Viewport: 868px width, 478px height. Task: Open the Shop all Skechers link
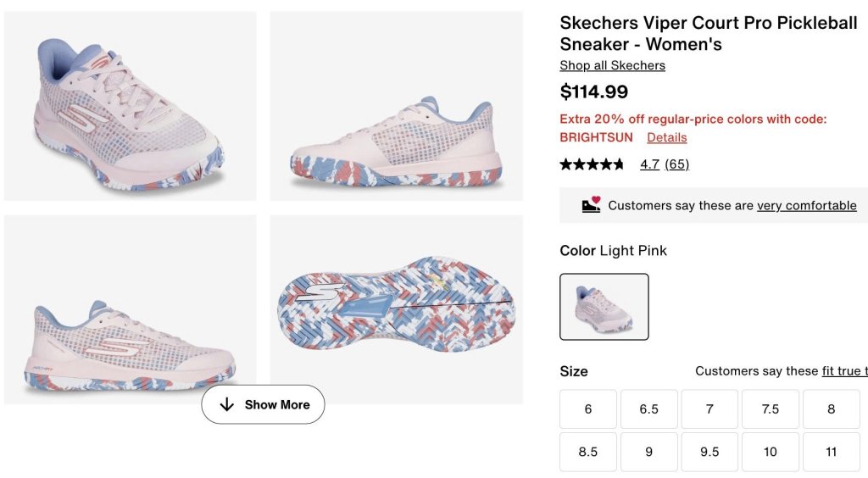(x=612, y=66)
